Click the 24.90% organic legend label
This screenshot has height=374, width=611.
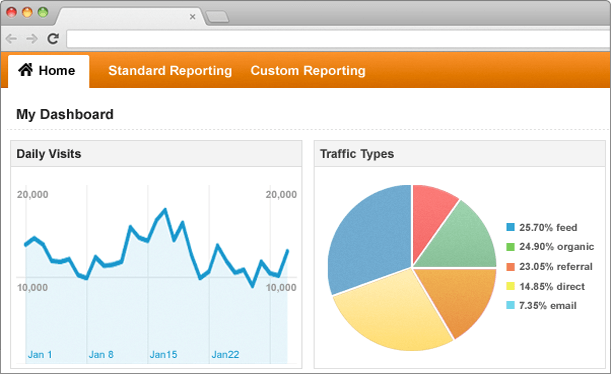pyautogui.click(x=556, y=247)
